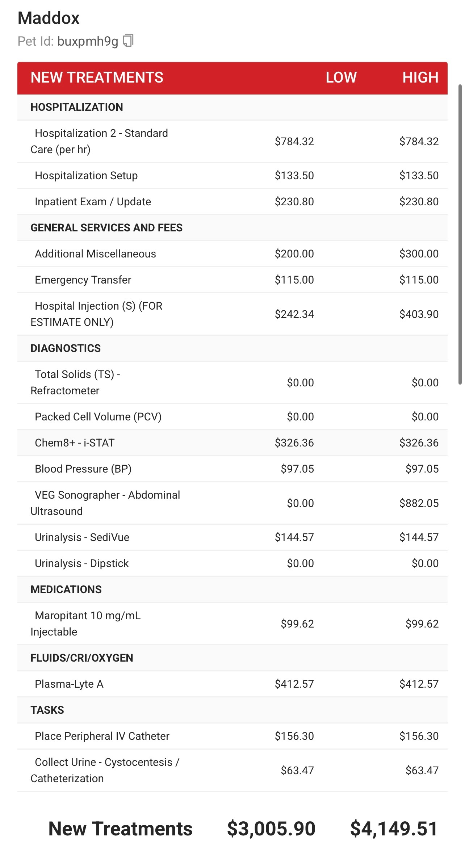Select Place Peripheral IV Catheter row
The image size is (465, 868).
[x=102, y=736]
